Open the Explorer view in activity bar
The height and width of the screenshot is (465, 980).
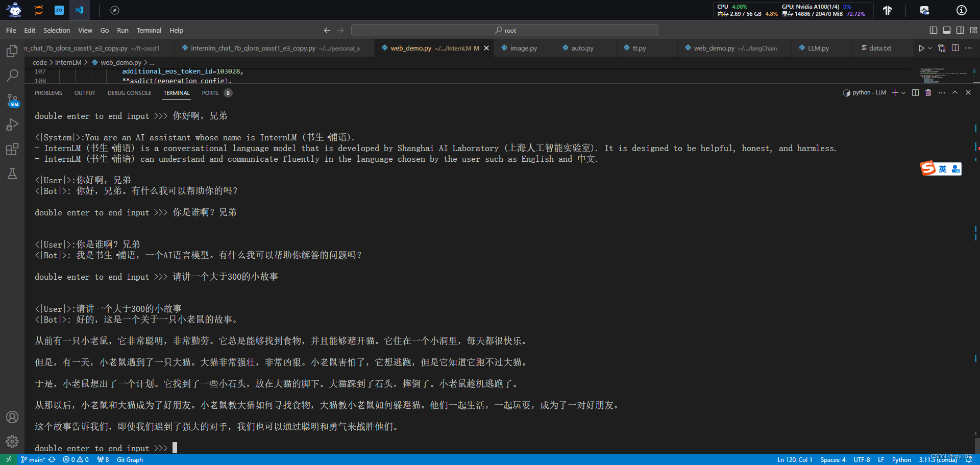tap(12, 51)
